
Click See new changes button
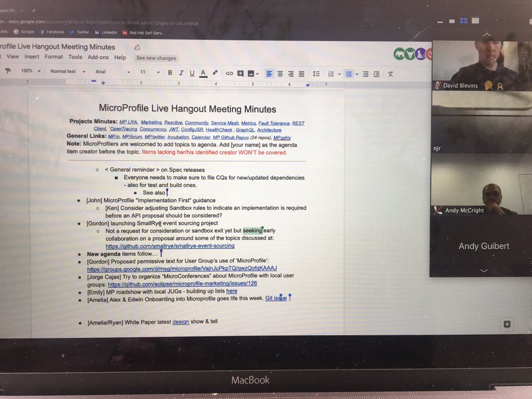[156, 58]
